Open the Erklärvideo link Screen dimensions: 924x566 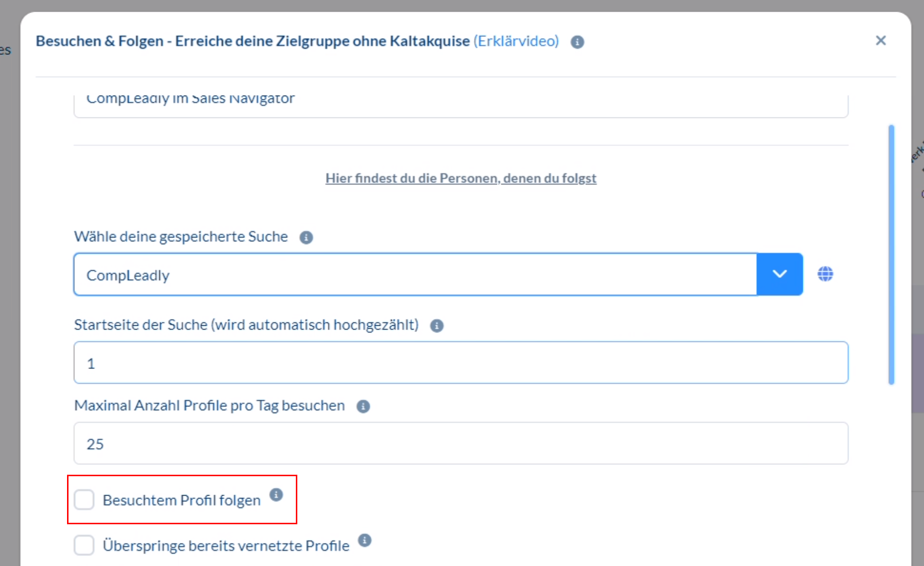516,41
